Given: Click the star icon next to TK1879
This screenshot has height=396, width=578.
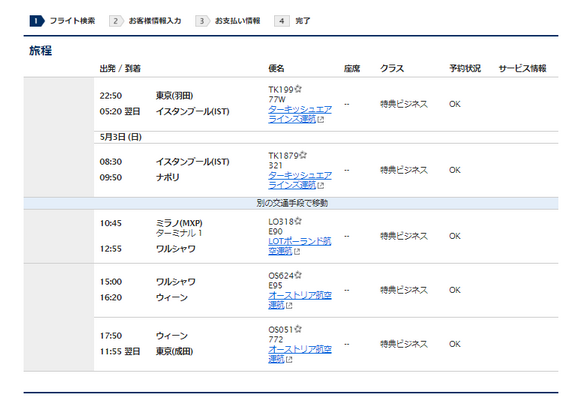Looking at the screenshot, I should pyautogui.click(x=303, y=155).
